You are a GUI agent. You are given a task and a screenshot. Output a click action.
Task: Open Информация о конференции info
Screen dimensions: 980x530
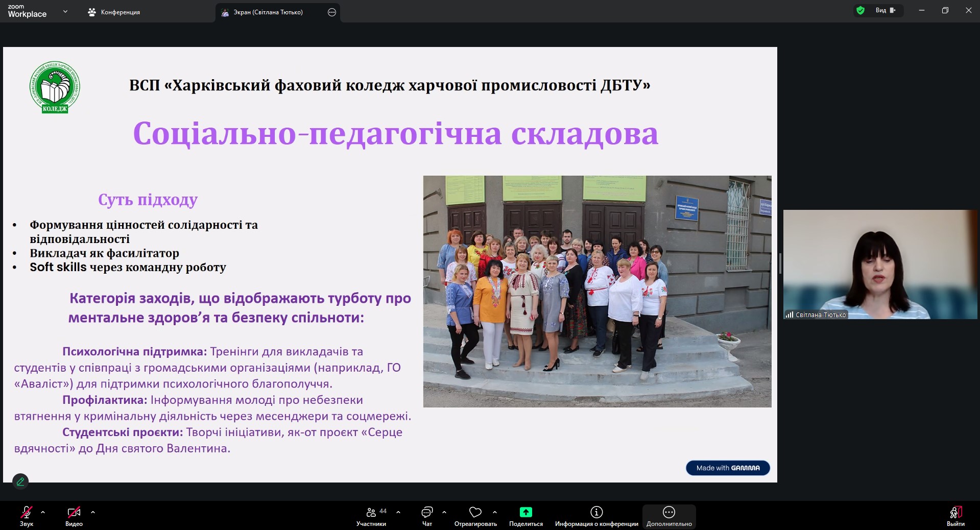[596, 513]
